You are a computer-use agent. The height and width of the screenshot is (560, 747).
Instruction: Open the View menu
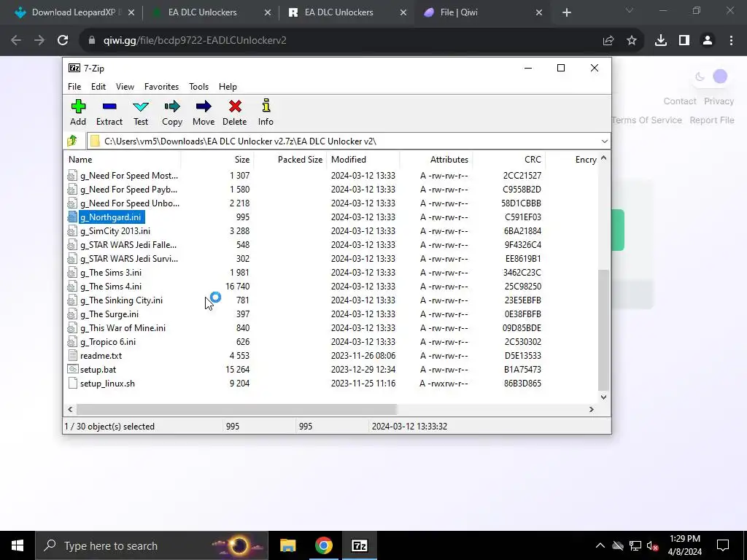[125, 87]
